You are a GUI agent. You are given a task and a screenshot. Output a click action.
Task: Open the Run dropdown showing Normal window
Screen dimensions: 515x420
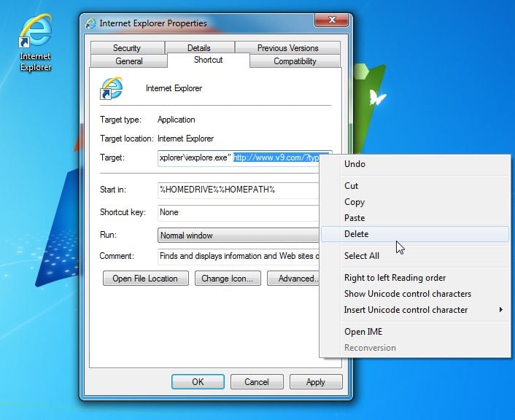(x=239, y=236)
